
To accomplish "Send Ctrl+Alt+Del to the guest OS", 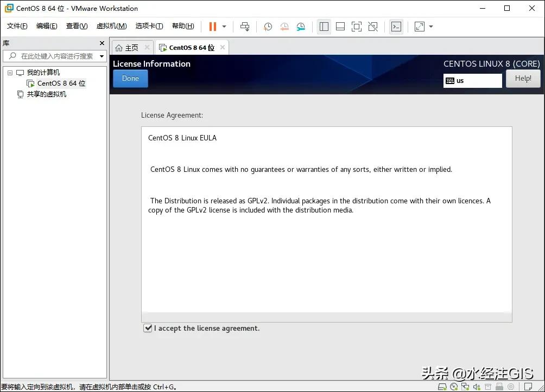I will [x=245, y=26].
